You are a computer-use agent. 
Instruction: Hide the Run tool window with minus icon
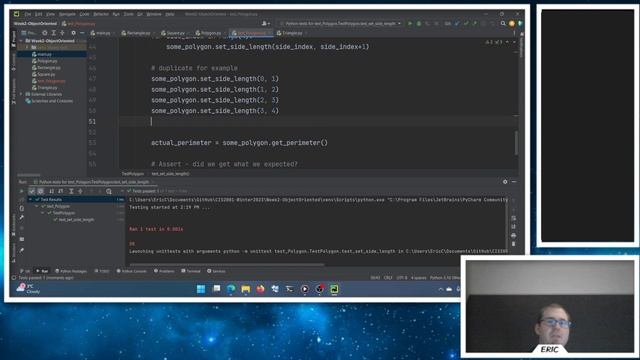click(x=514, y=182)
